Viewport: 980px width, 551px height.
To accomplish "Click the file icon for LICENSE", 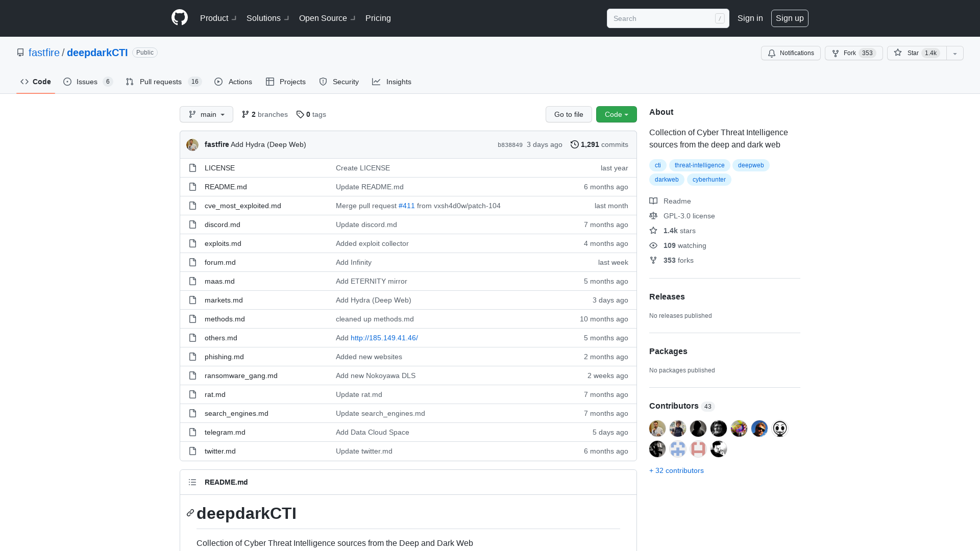I will [192, 168].
